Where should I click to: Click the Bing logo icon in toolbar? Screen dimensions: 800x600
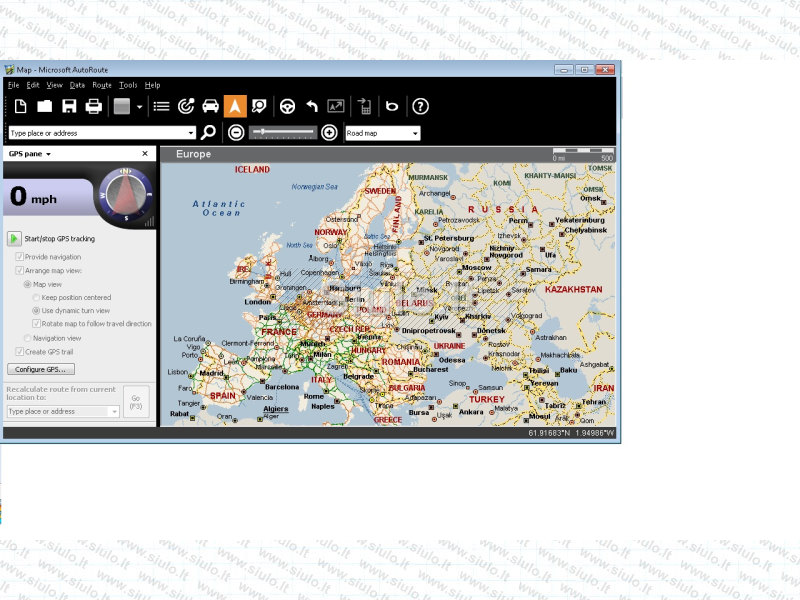point(392,106)
